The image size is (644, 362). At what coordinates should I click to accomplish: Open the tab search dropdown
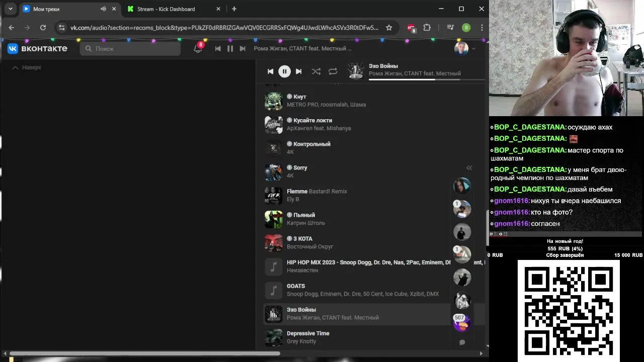(x=10, y=9)
